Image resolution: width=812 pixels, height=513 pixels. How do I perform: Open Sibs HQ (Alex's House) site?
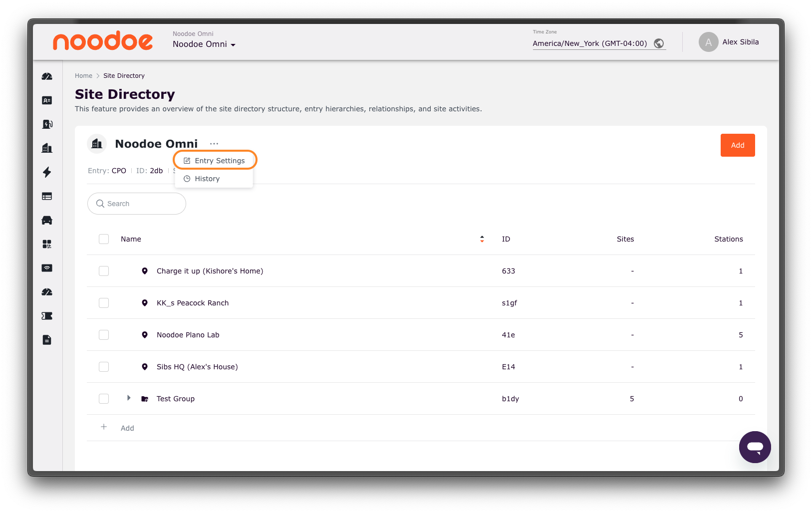tap(197, 367)
